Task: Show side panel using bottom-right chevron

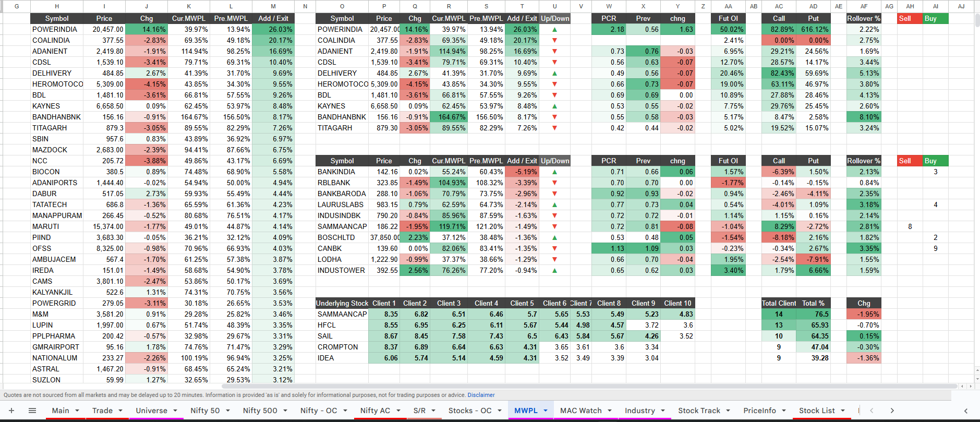Action: (x=965, y=411)
